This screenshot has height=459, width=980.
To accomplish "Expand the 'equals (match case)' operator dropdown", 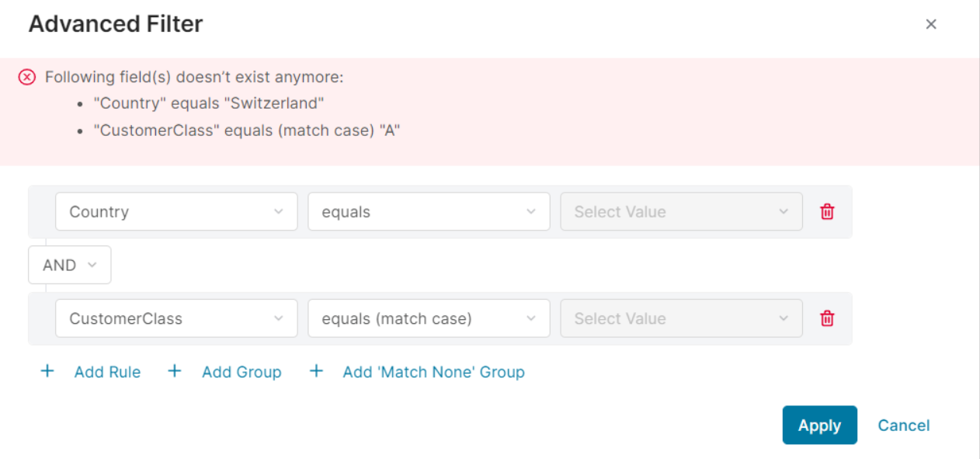I will pos(429,318).
